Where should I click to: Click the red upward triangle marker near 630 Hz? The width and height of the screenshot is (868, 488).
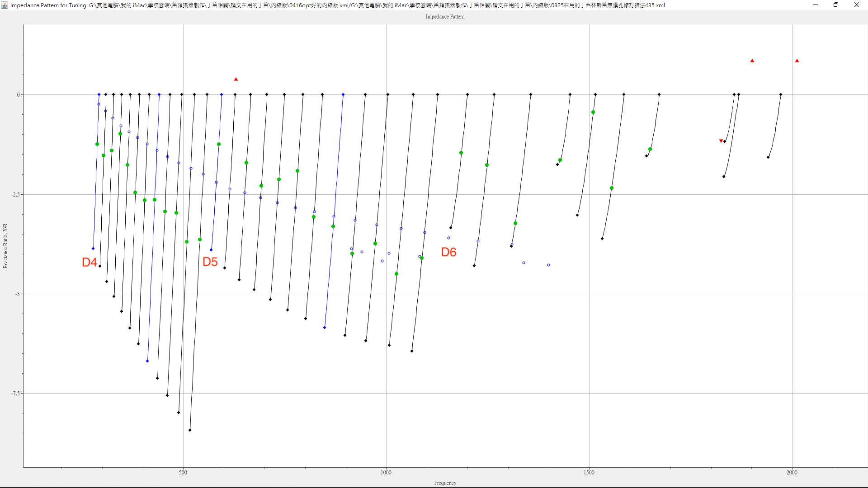pos(236,79)
